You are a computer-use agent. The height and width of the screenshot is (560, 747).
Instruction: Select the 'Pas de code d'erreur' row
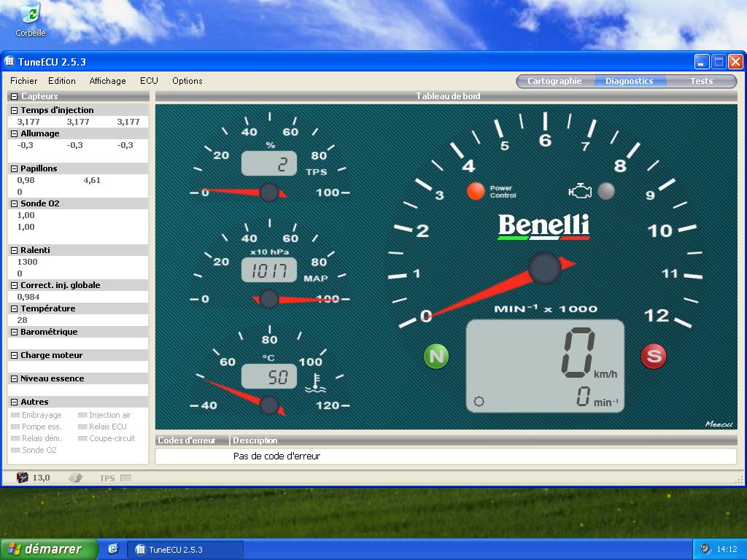pos(446,456)
